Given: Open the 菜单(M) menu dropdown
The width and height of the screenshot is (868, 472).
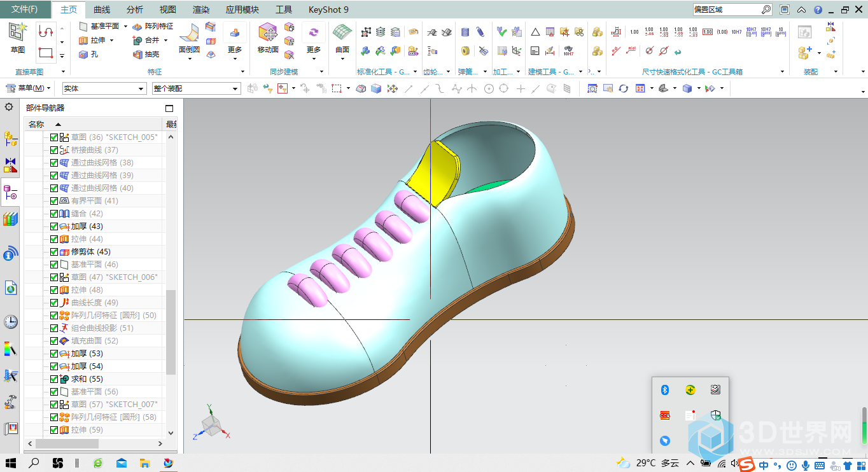Looking at the screenshot, I should (28, 88).
